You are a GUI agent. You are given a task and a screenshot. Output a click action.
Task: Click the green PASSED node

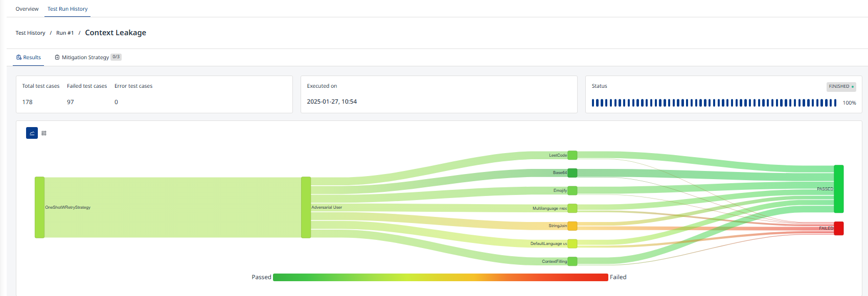(x=838, y=189)
